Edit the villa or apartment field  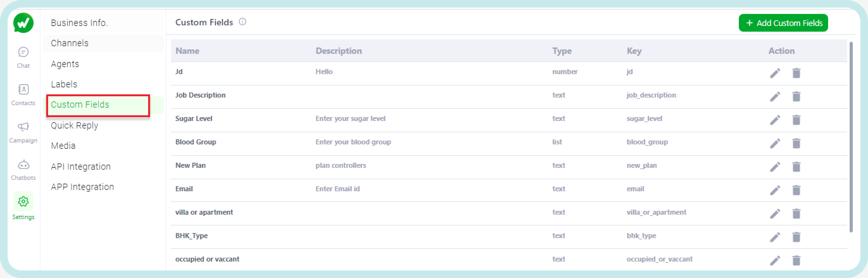775,214
